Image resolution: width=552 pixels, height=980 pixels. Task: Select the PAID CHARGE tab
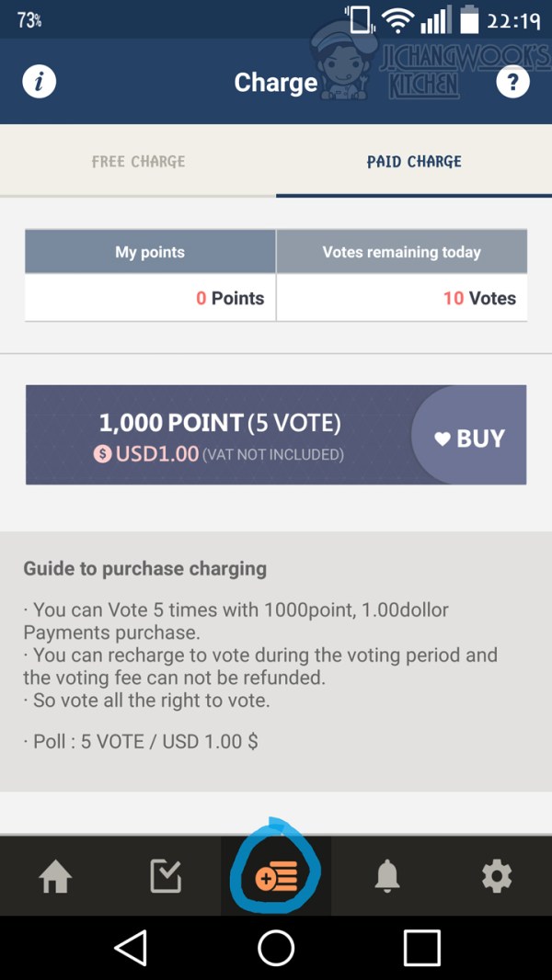tap(414, 162)
